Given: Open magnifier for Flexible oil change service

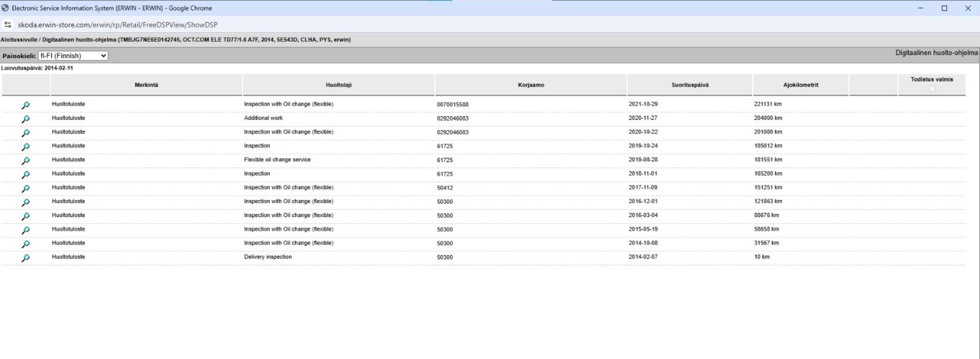Looking at the screenshot, I should point(26,161).
